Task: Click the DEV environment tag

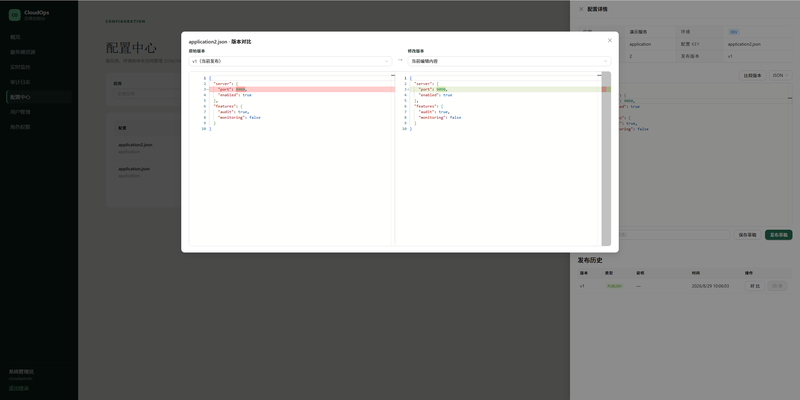Action: point(734,32)
